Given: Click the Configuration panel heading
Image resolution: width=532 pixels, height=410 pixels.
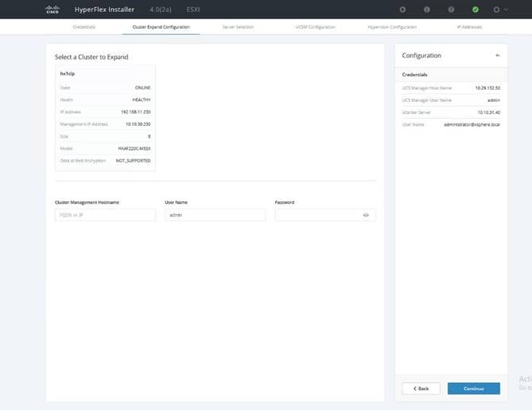Looking at the screenshot, I should coord(421,56).
